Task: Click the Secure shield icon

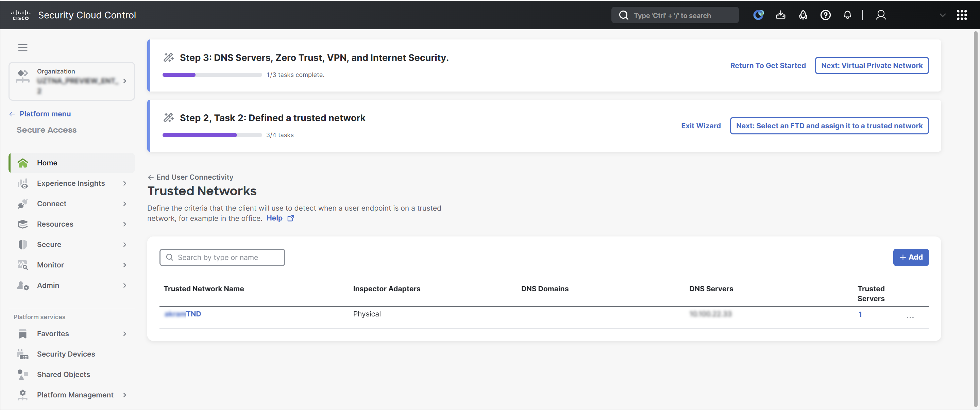Action: (x=23, y=244)
